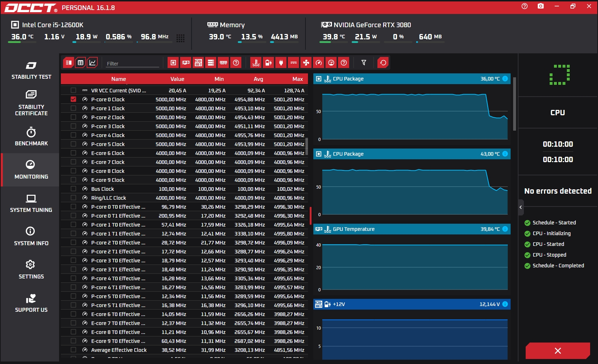This screenshot has height=364, width=598.
Task: Go to the Benchmark section
Action: (x=31, y=136)
